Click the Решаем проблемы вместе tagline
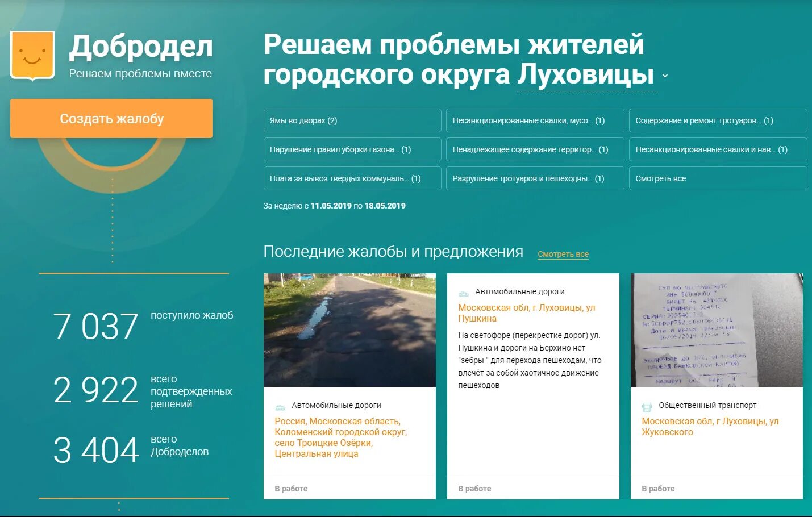This screenshot has height=517, width=812. [x=140, y=73]
